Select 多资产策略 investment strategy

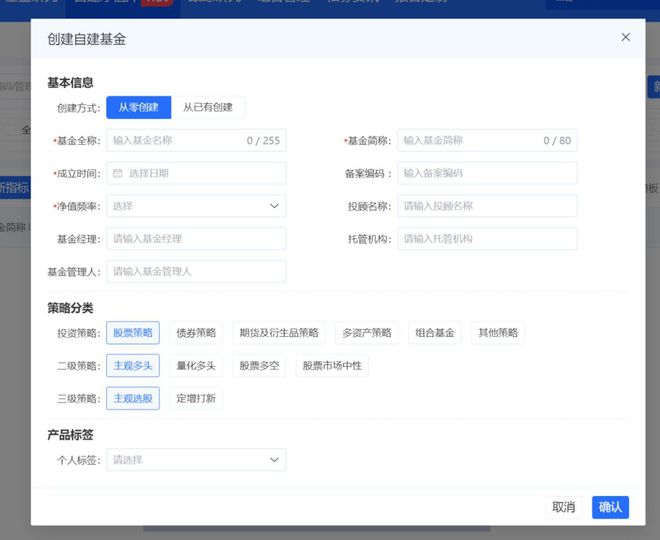point(367,333)
